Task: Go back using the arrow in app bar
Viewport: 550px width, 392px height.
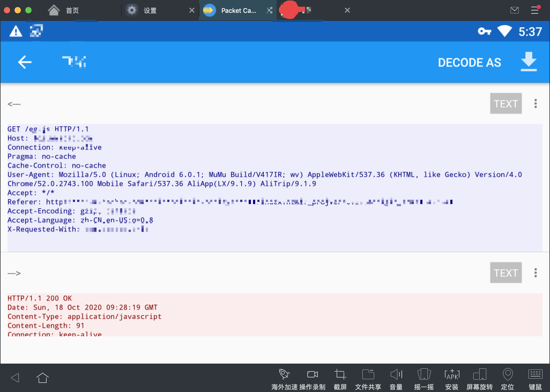Action: click(25, 62)
